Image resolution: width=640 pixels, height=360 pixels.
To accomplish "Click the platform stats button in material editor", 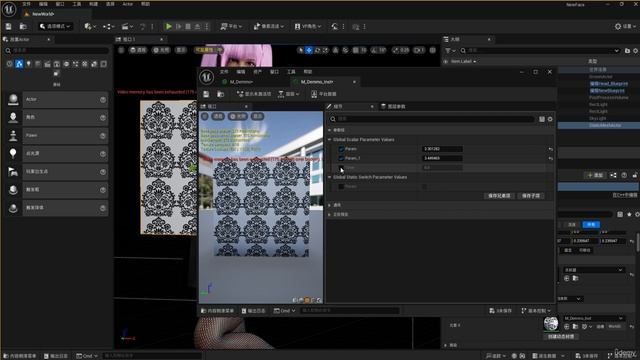I will click(324, 94).
